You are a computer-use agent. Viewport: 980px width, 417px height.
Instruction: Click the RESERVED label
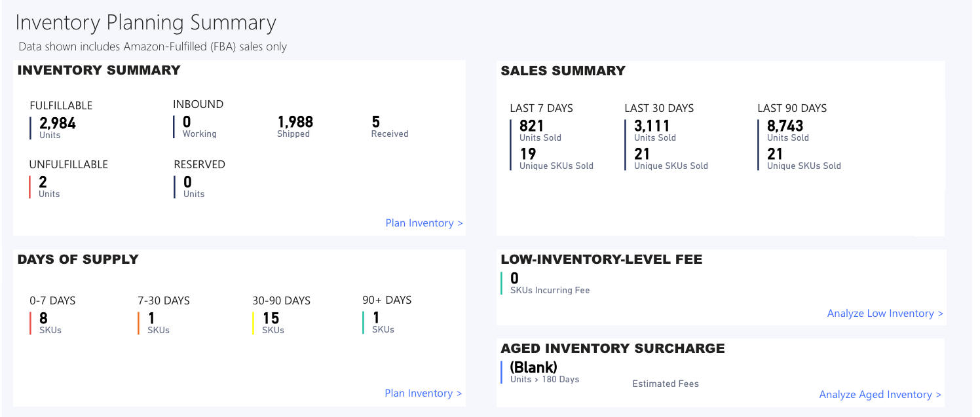[x=199, y=165]
